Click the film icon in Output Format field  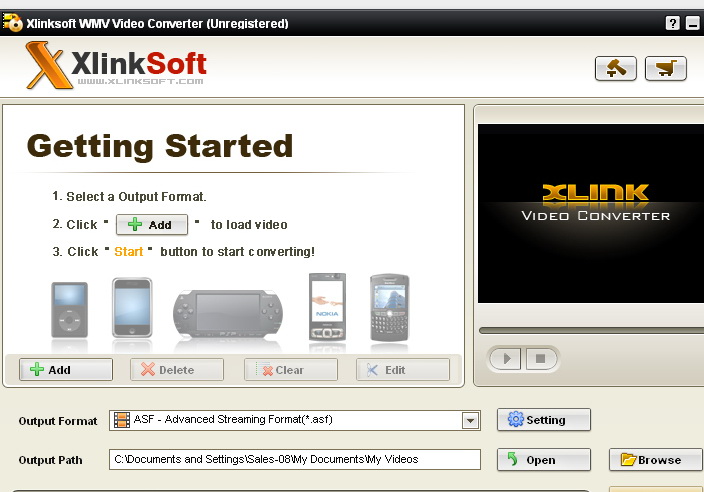(x=122, y=420)
